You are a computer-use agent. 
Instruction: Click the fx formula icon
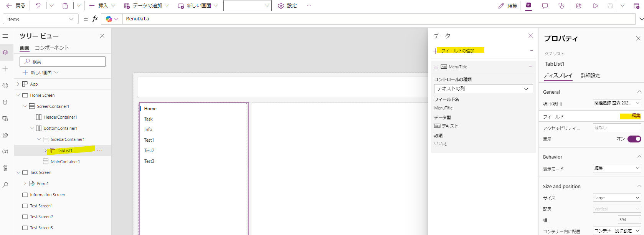click(x=95, y=19)
